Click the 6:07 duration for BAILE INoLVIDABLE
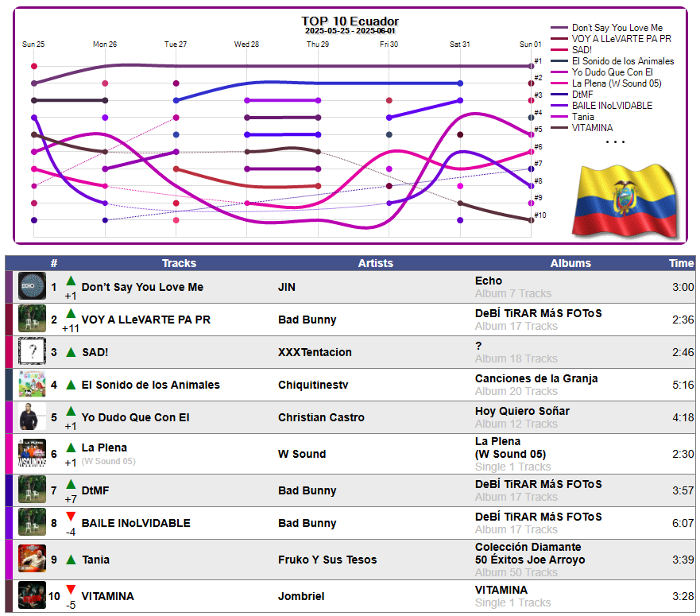Screen dimensions: 700x616 (683, 523)
